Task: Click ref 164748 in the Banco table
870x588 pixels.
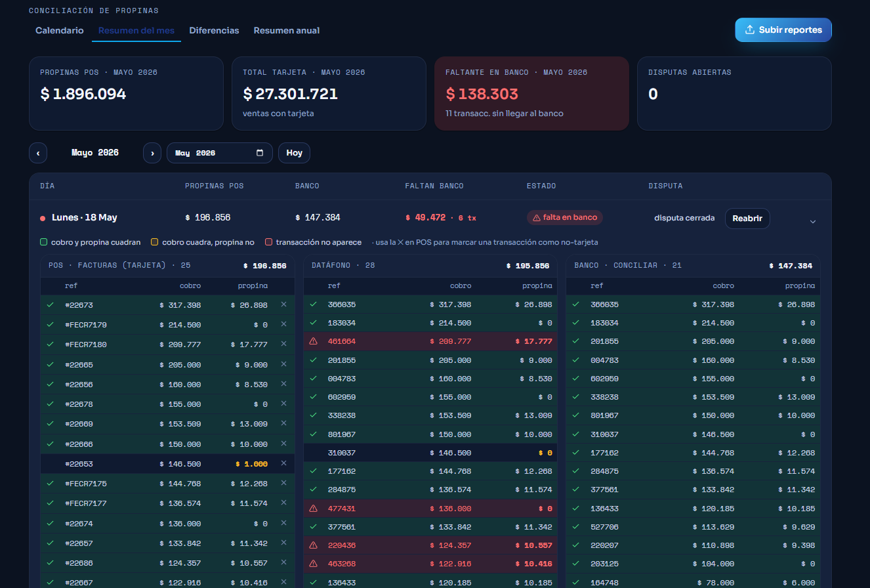Action: click(604, 582)
